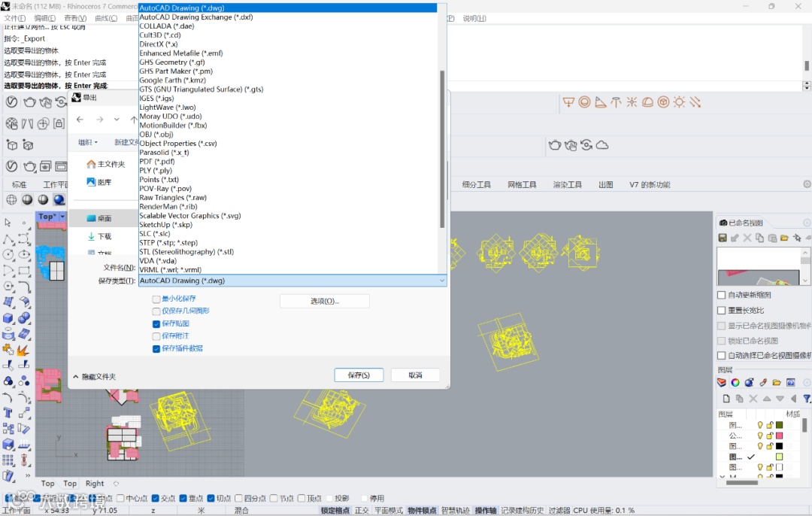This screenshot has height=516, width=812.
Task: Uncheck 保存插件数据 checkbox
Action: pos(156,349)
